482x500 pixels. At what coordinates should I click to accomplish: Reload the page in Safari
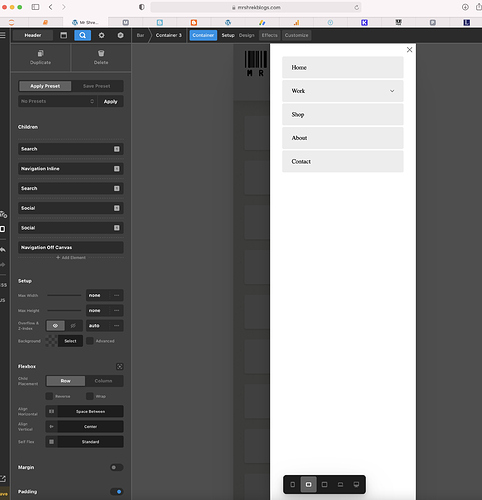[357, 7]
